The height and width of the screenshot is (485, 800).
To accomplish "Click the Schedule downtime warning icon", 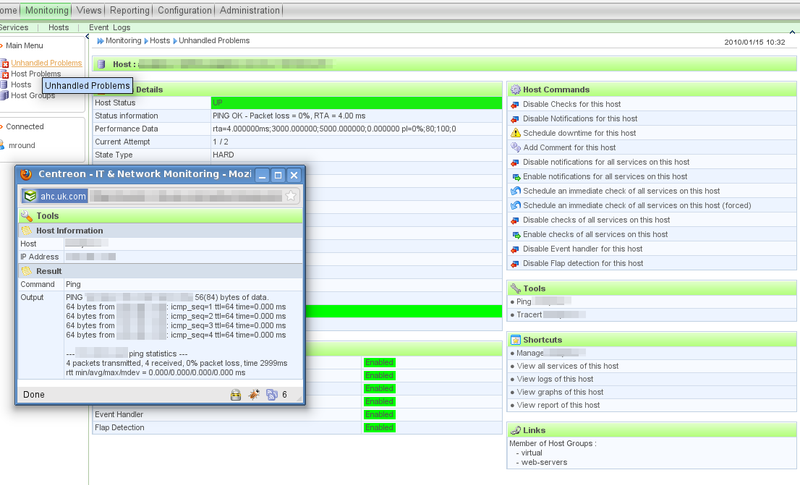I will coord(515,133).
